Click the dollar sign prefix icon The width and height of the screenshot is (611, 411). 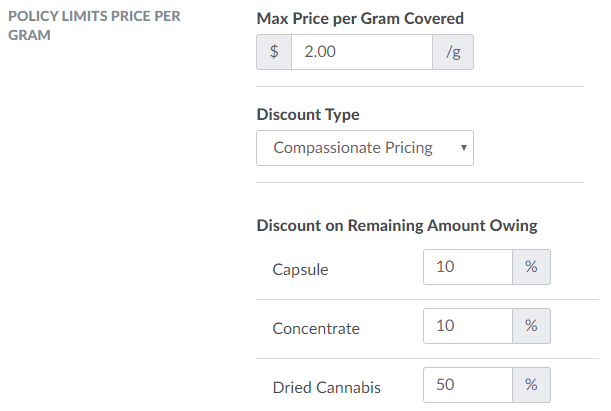274,53
